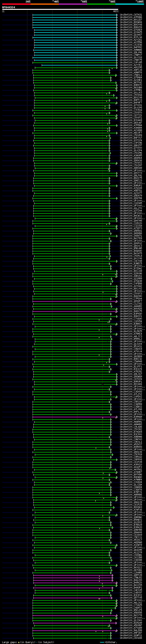This screenshot has width=146, height=644.
Task: Select UniRef100_A7PMQ4 label
Action: coord(131,125)
